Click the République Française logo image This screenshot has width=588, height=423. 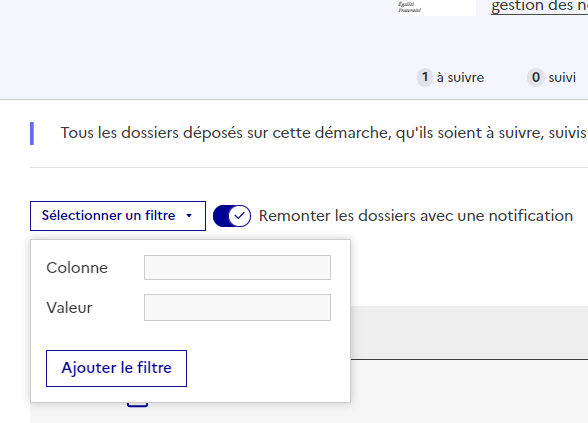pyautogui.click(x=436, y=8)
